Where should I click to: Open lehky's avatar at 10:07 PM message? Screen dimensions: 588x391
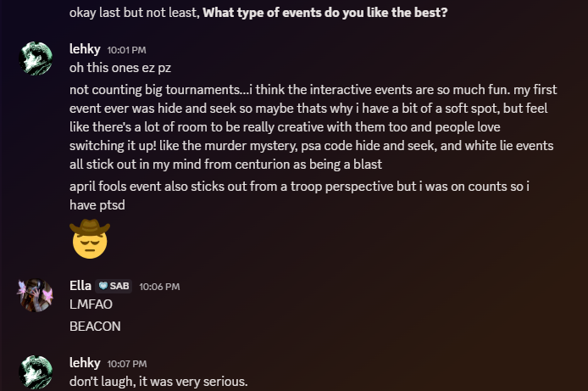36,371
